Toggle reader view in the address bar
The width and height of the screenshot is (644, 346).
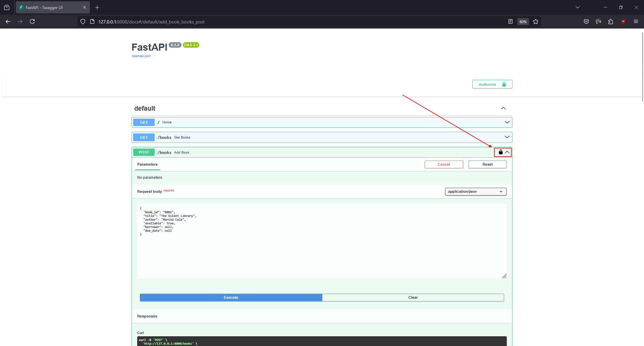(x=510, y=21)
